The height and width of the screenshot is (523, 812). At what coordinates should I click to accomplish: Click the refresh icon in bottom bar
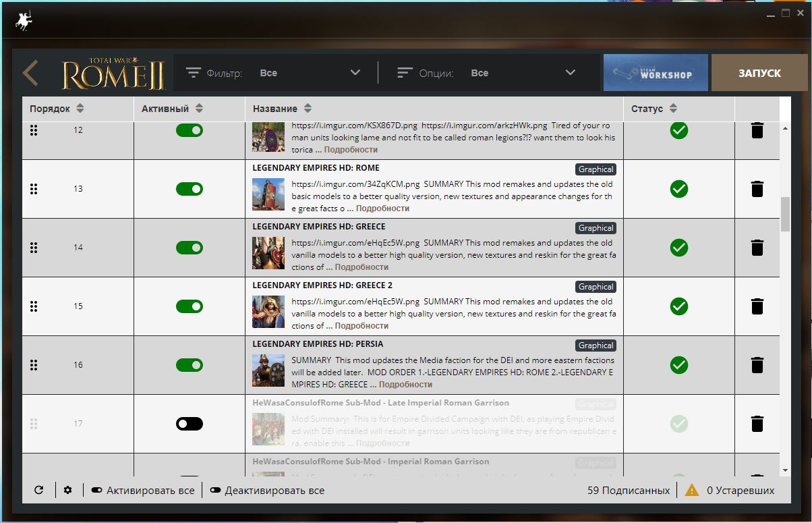tap(38, 490)
